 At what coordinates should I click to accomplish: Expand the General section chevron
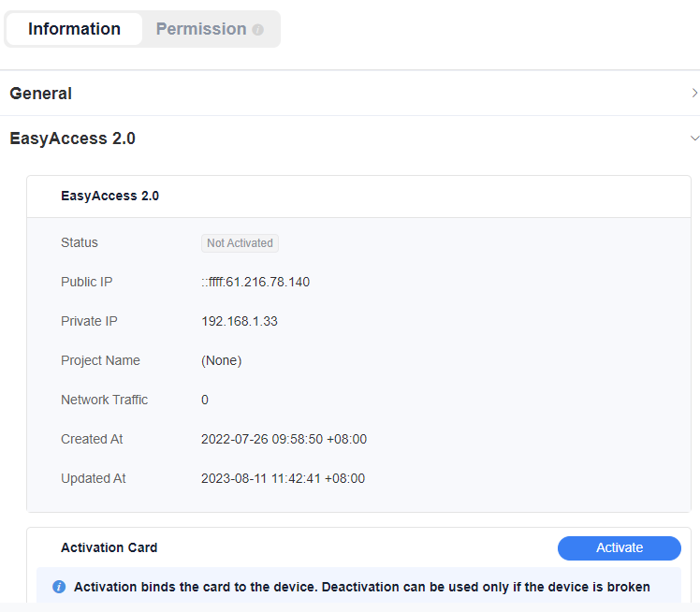click(694, 93)
